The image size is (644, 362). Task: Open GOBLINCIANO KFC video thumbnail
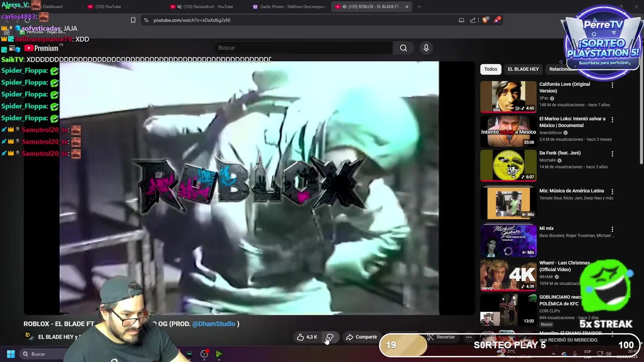[x=508, y=310]
